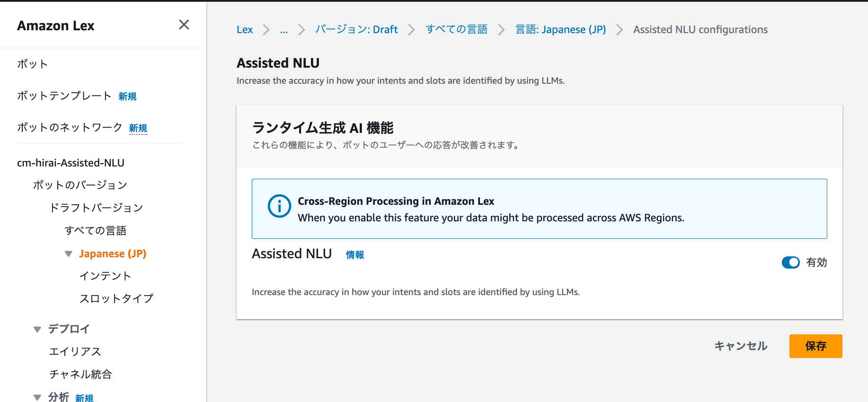Click 新規 badge next to ボットテンプレート
Viewport: 868px width, 402px height.
[x=127, y=96]
